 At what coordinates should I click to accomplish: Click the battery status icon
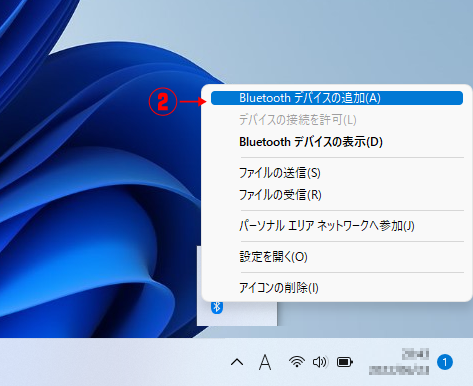[345, 362]
